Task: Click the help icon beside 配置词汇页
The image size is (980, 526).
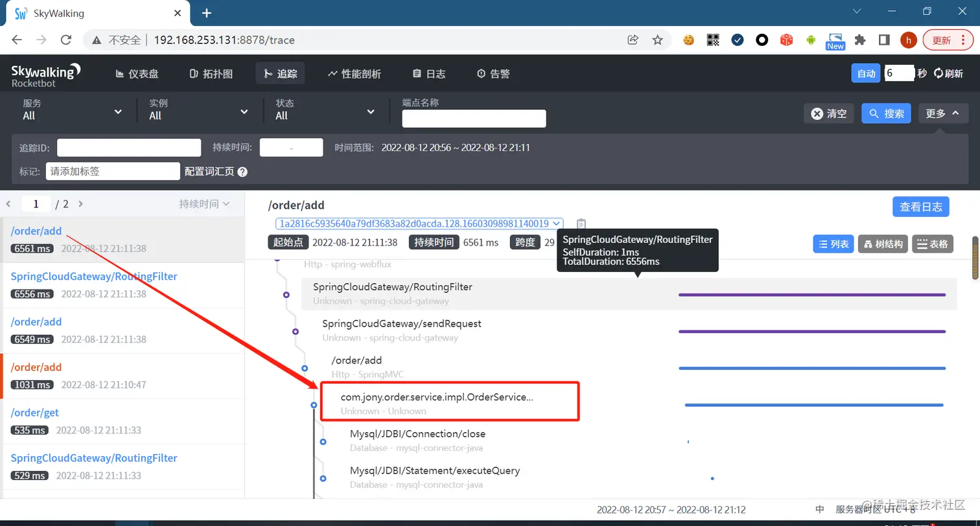Action: pos(242,172)
